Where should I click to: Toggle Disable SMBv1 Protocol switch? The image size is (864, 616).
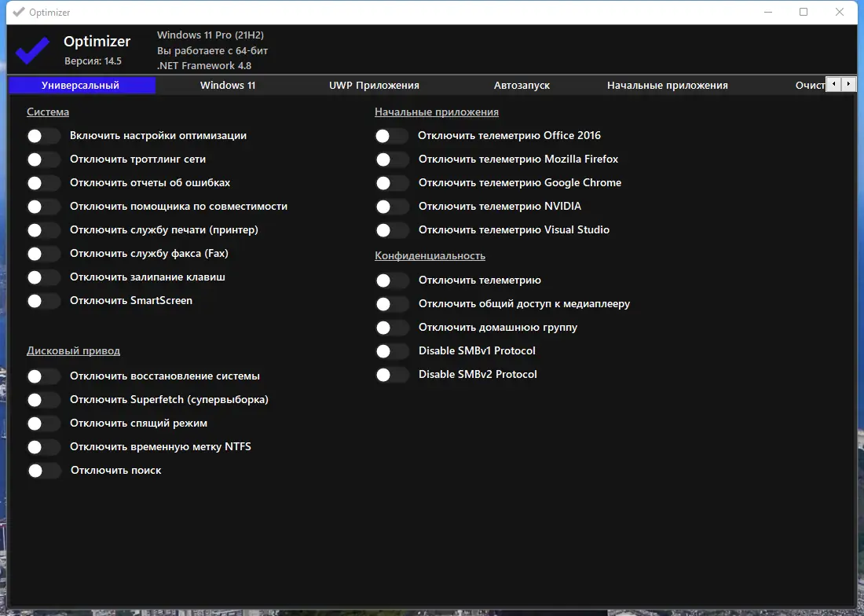[392, 351]
